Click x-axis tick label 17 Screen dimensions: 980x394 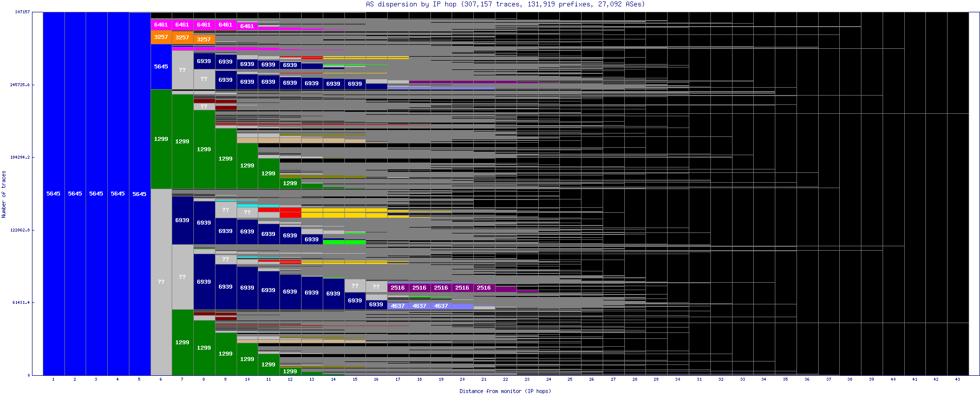point(398,379)
